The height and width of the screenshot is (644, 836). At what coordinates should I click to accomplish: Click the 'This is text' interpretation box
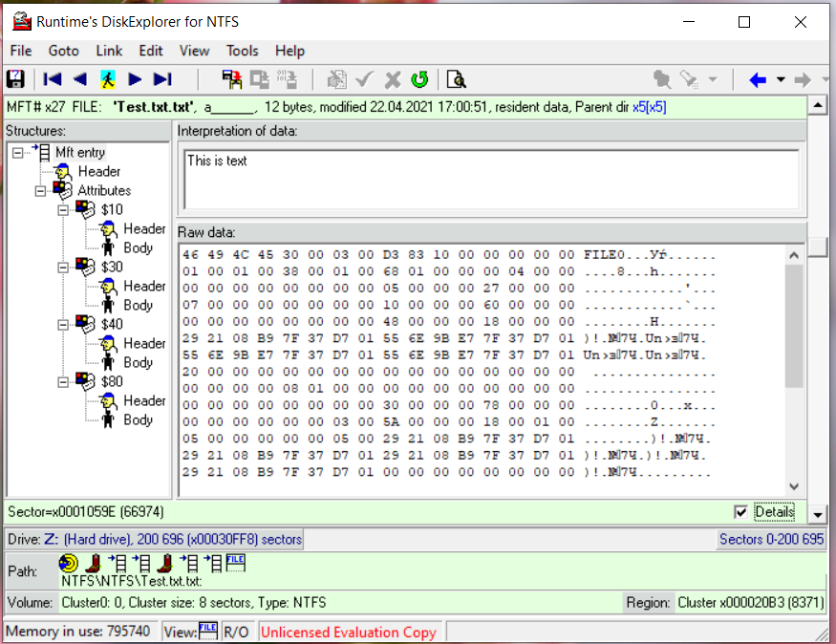click(x=491, y=180)
